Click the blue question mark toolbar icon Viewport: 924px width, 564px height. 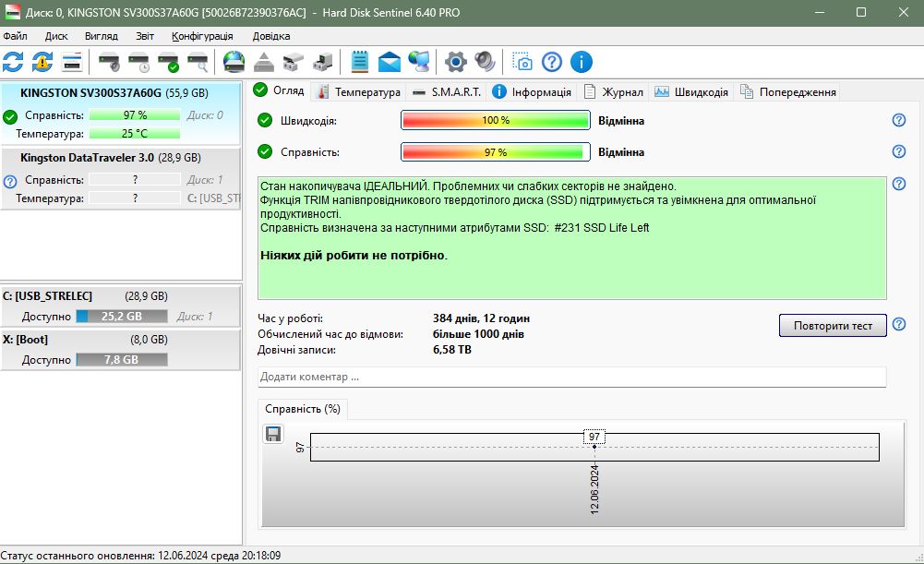click(x=552, y=62)
